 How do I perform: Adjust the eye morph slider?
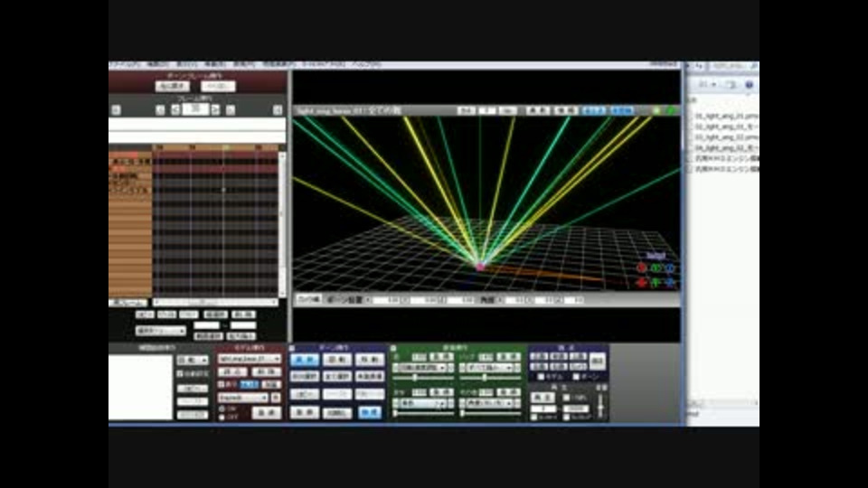point(423,378)
